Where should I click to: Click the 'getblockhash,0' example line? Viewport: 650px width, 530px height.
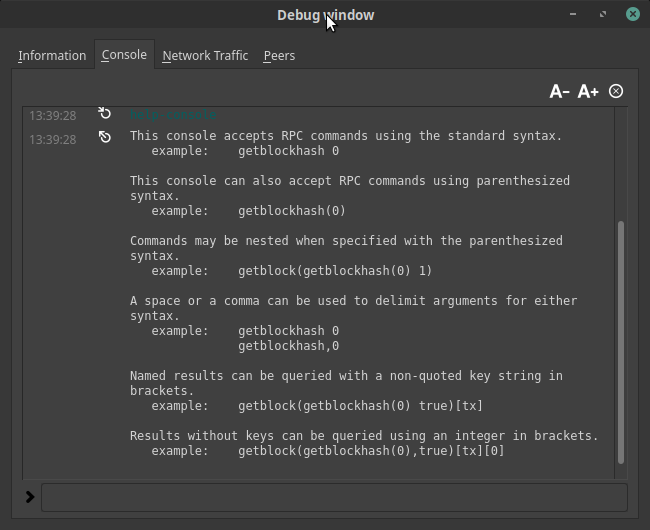pos(289,346)
